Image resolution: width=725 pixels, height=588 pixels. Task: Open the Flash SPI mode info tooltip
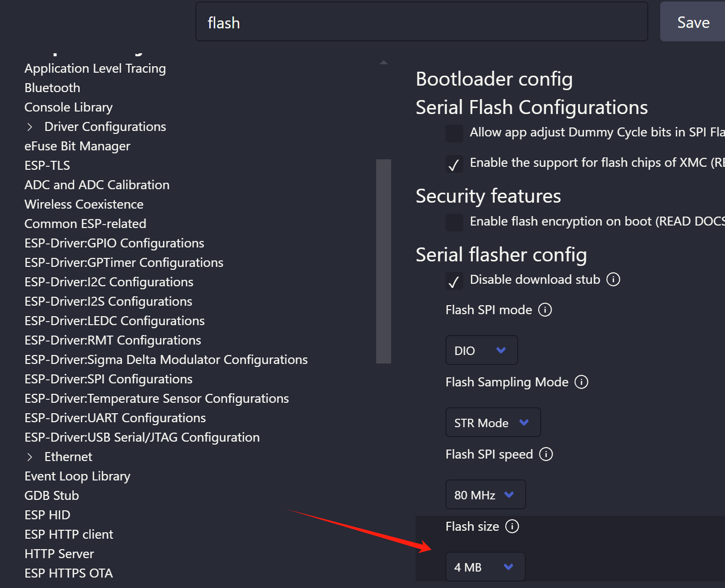coord(545,310)
